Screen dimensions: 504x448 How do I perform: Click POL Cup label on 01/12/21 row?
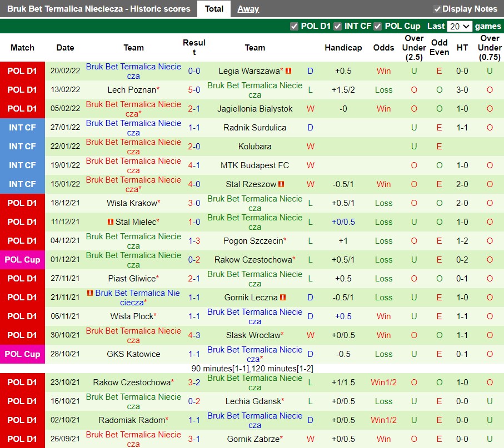click(22, 260)
